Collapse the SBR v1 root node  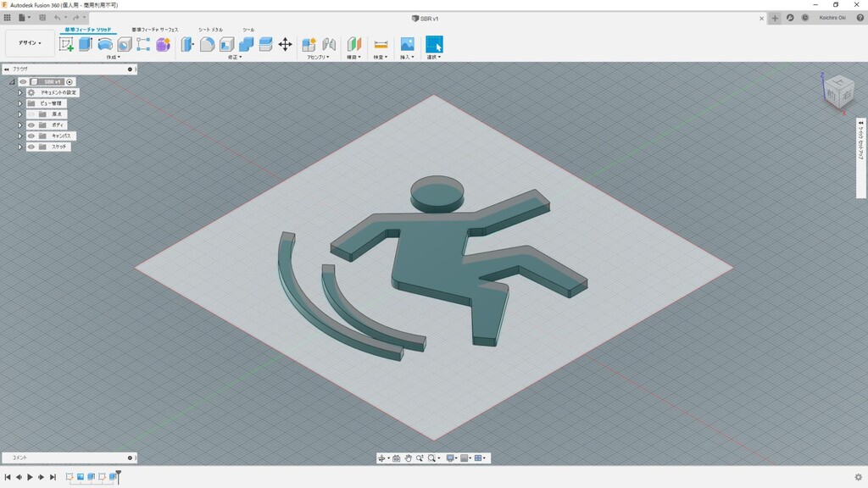[x=12, y=82]
